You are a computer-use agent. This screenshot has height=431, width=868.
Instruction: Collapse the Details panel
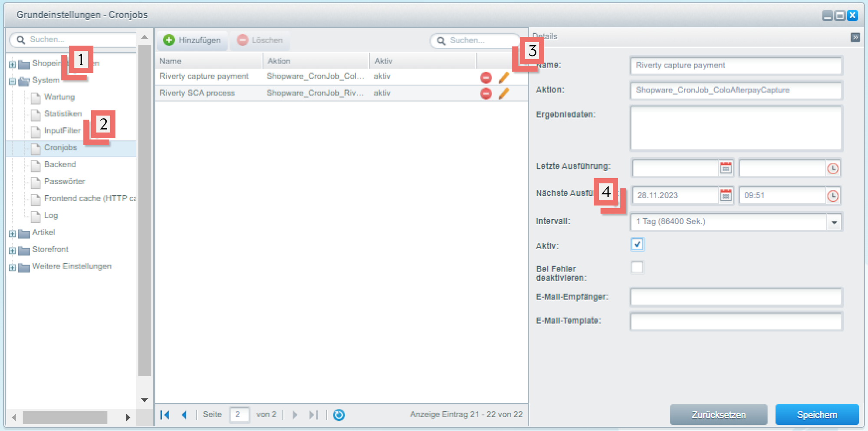click(x=855, y=37)
